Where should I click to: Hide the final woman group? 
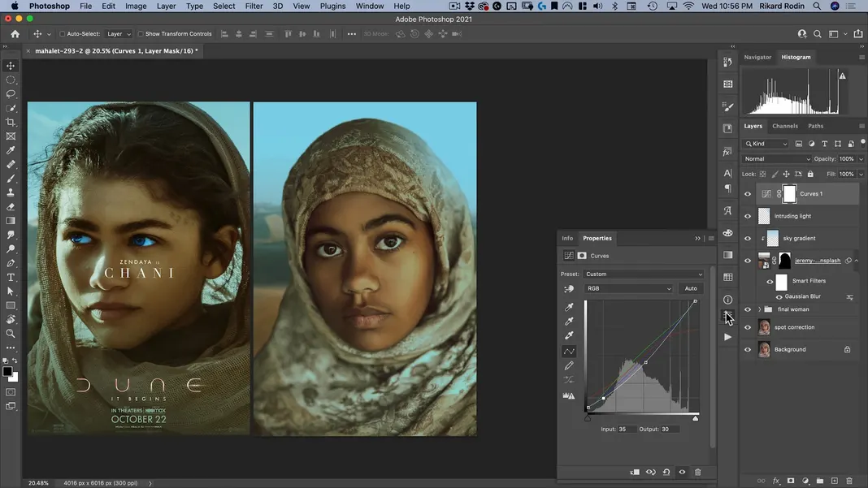coord(748,310)
